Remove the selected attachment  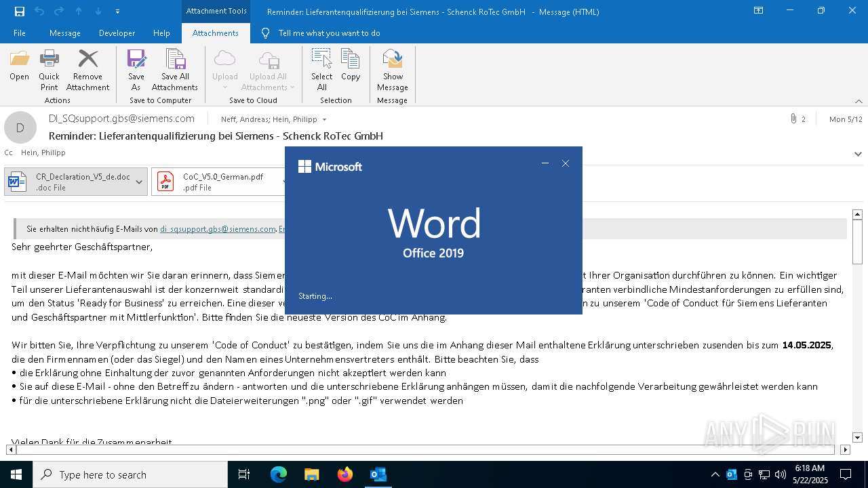coord(87,70)
